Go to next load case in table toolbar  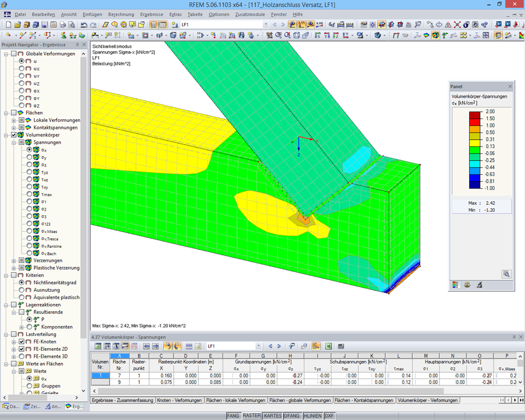click(279, 346)
